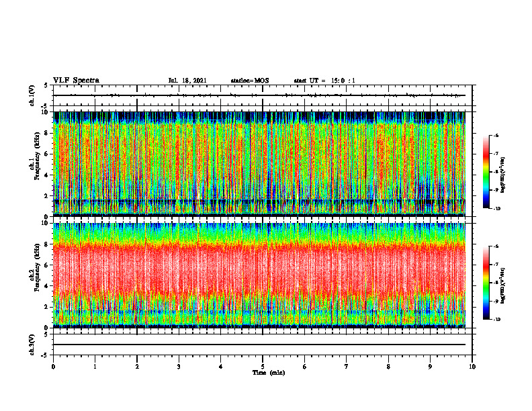Click the "-6" tick on ch.1 colorbar
The height and width of the screenshot is (411, 532).
[x=496, y=136]
